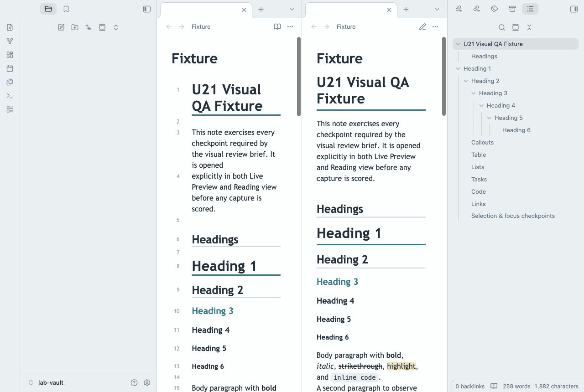Image resolution: width=584 pixels, height=392 pixels.
Task: Open the tags sidebar tab
Action: (x=495, y=9)
